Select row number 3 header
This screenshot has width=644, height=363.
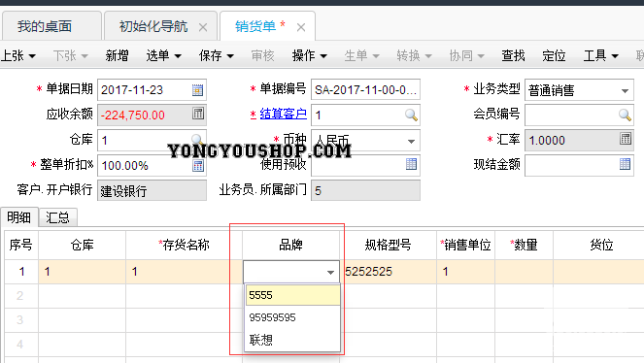click(20, 320)
